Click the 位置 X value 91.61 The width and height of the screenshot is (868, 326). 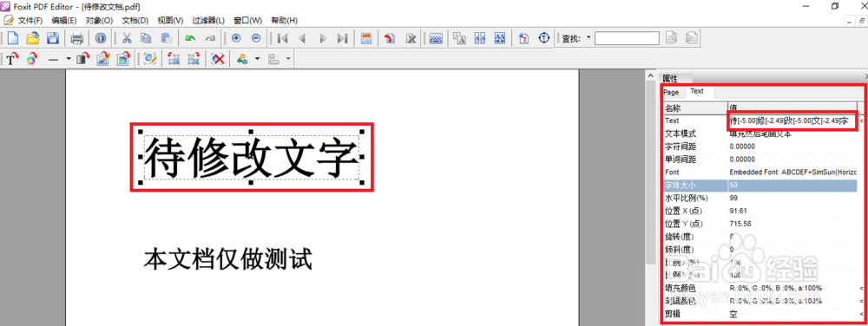click(792, 211)
